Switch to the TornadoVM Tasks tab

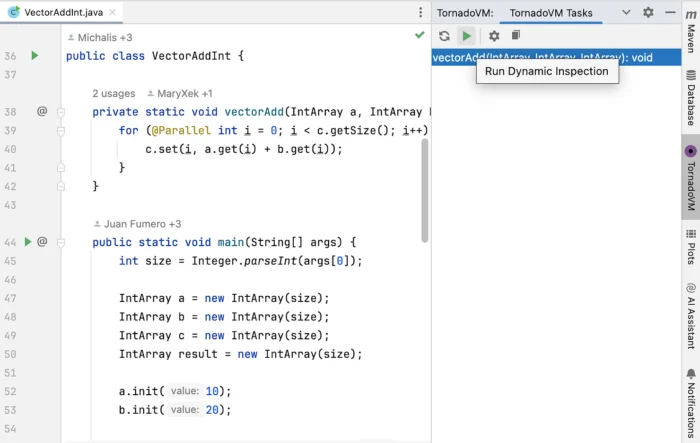tap(550, 13)
